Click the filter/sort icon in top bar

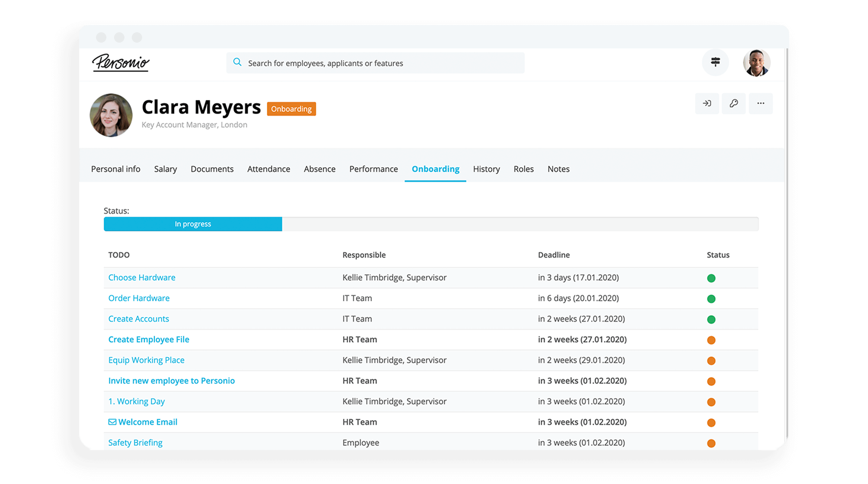pyautogui.click(x=715, y=62)
